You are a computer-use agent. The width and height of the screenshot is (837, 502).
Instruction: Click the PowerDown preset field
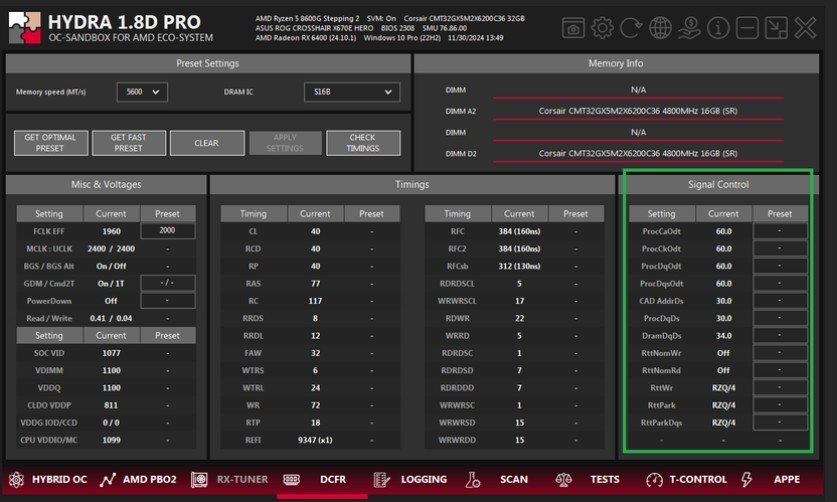point(168,301)
